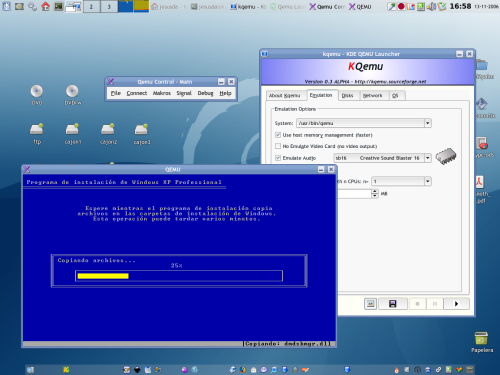Switch to kqemu taskbar entry

click(x=248, y=7)
